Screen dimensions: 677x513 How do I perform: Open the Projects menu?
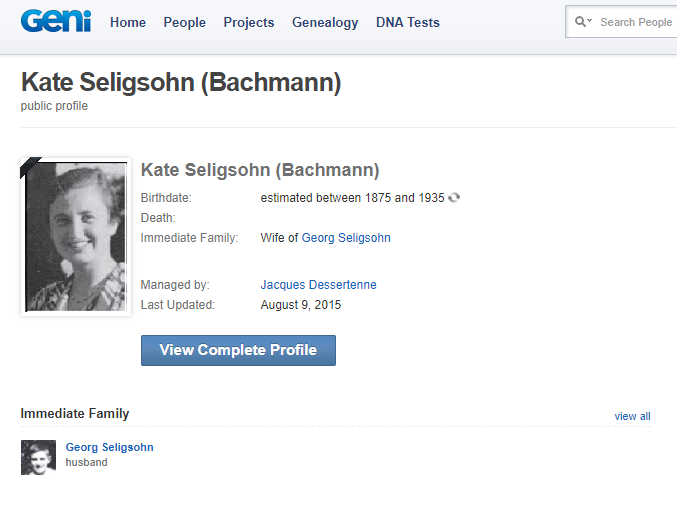(x=249, y=22)
